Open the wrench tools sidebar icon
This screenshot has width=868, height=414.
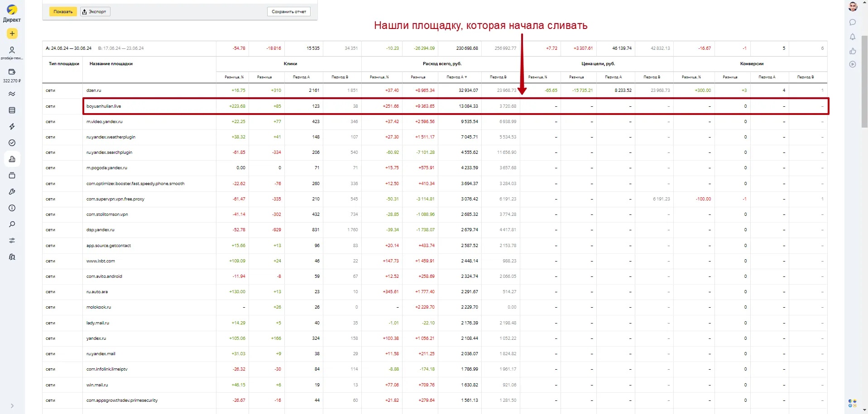pos(12,192)
